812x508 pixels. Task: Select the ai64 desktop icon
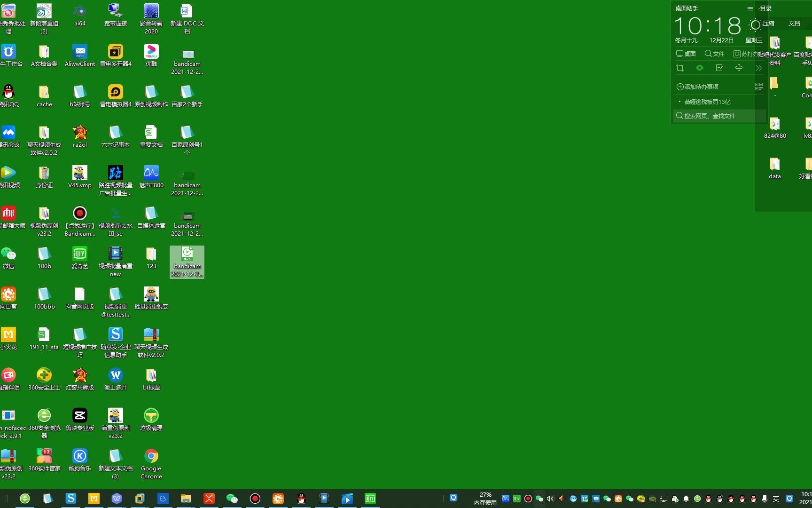(80, 15)
